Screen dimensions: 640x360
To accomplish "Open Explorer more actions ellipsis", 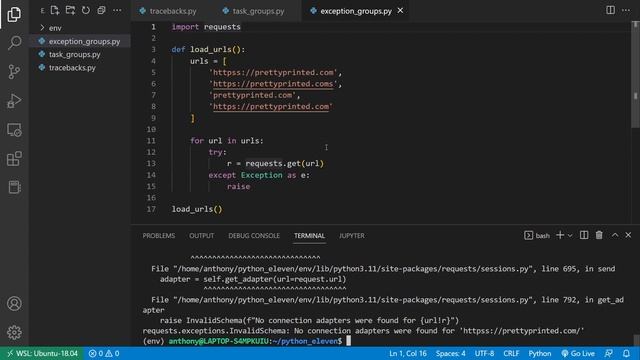I will point(117,10).
